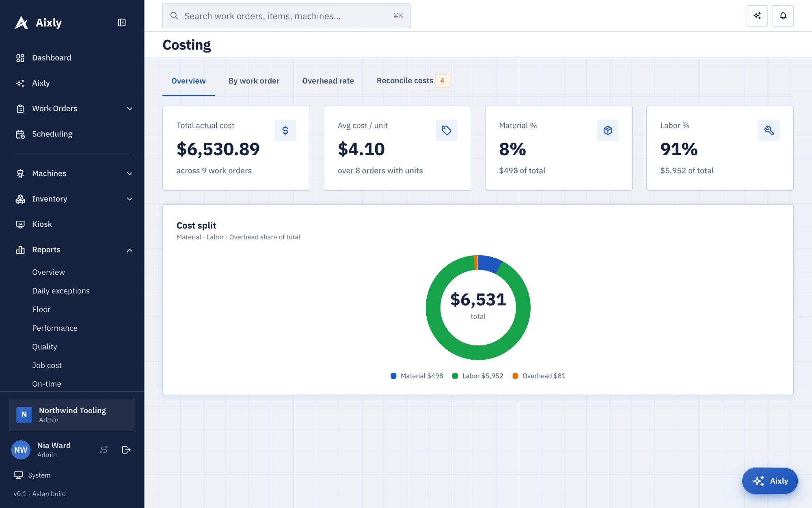Open Daily exceptions report
This screenshot has width=812, height=508.
(61, 291)
